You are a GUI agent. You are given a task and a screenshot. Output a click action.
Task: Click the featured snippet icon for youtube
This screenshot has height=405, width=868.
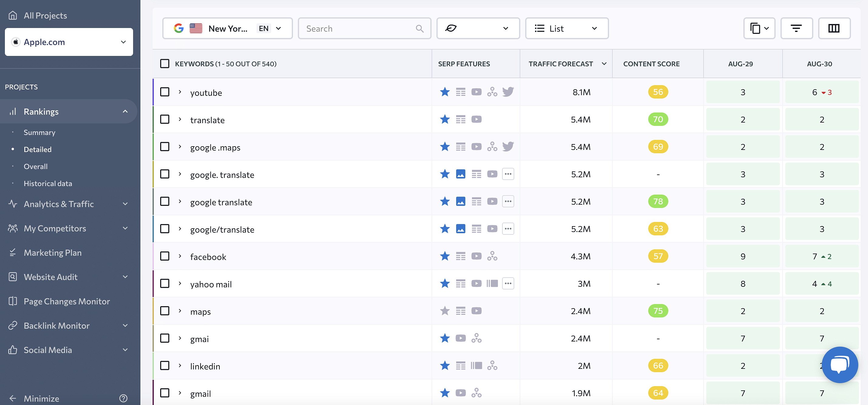point(461,92)
